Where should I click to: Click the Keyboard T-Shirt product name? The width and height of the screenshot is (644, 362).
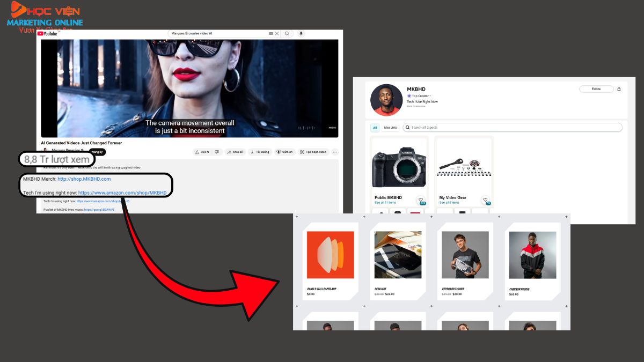[453, 289]
